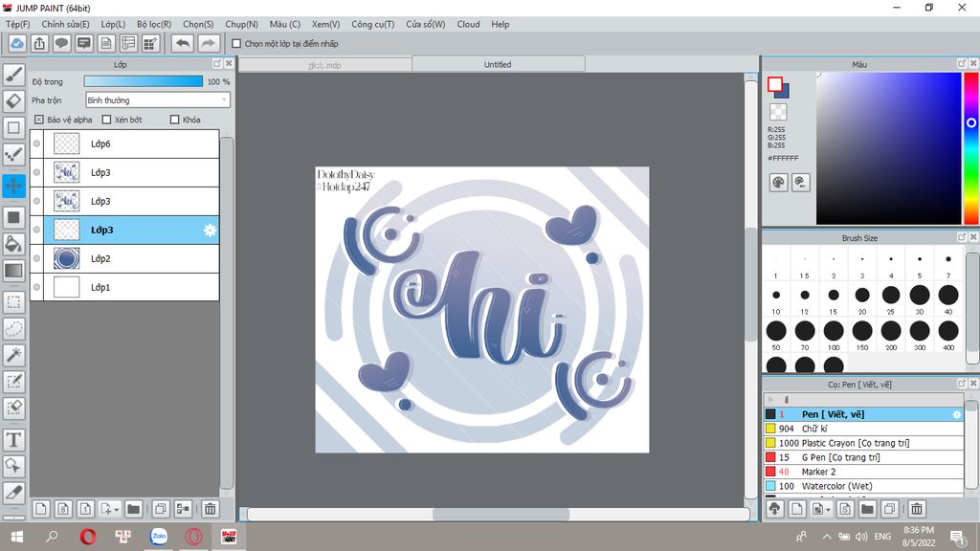Select the rectangular Selection tool

(13, 303)
